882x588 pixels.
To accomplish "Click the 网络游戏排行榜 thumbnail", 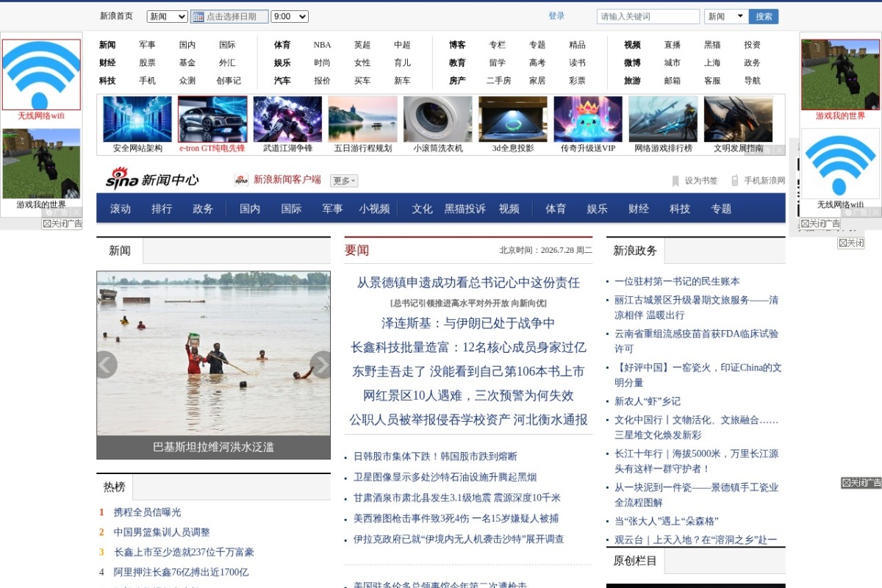I will click(x=663, y=119).
